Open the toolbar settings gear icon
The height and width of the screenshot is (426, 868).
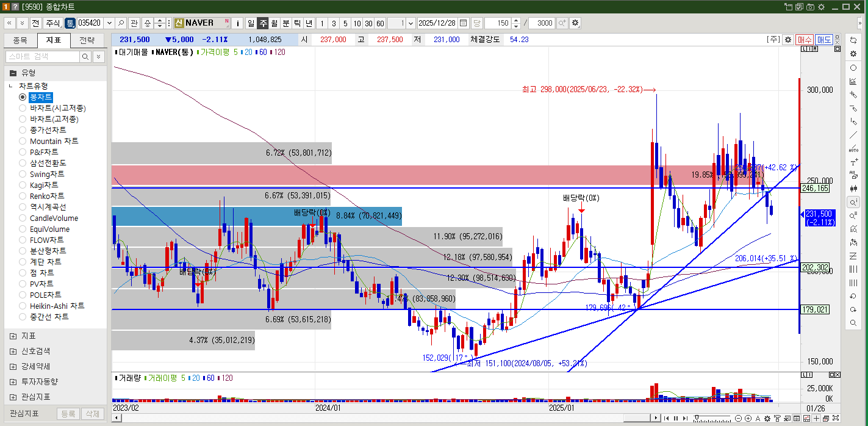[575, 23]
